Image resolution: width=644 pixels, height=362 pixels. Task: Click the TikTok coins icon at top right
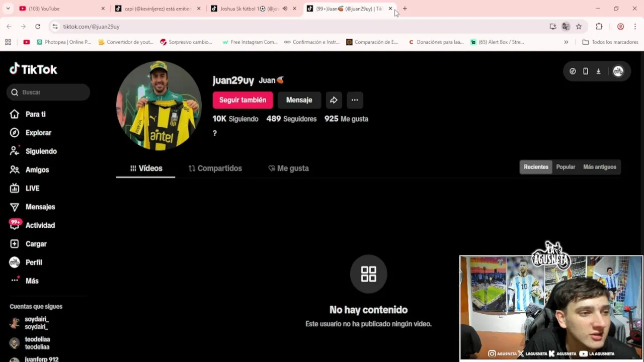coord(573,71)
